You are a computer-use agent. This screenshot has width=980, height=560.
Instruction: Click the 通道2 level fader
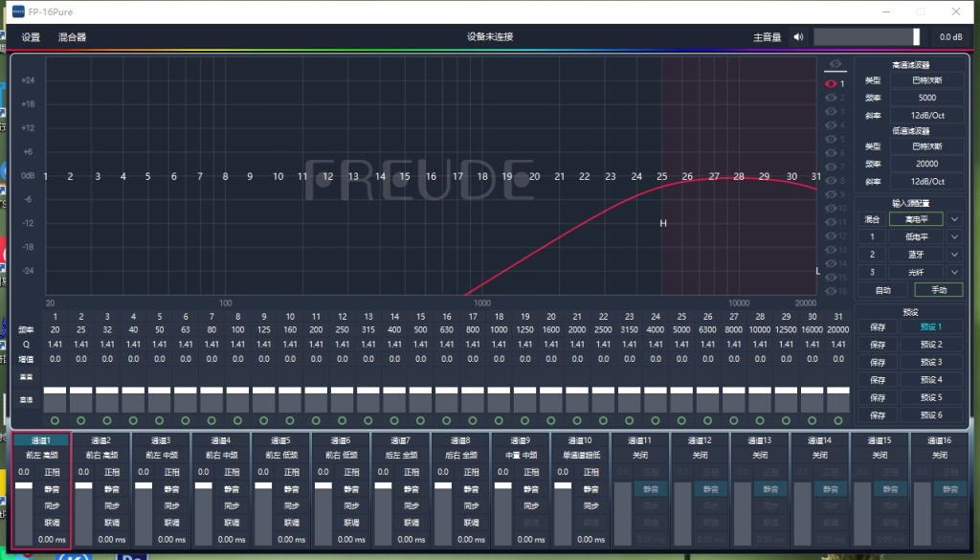click(x=83, y=514)
